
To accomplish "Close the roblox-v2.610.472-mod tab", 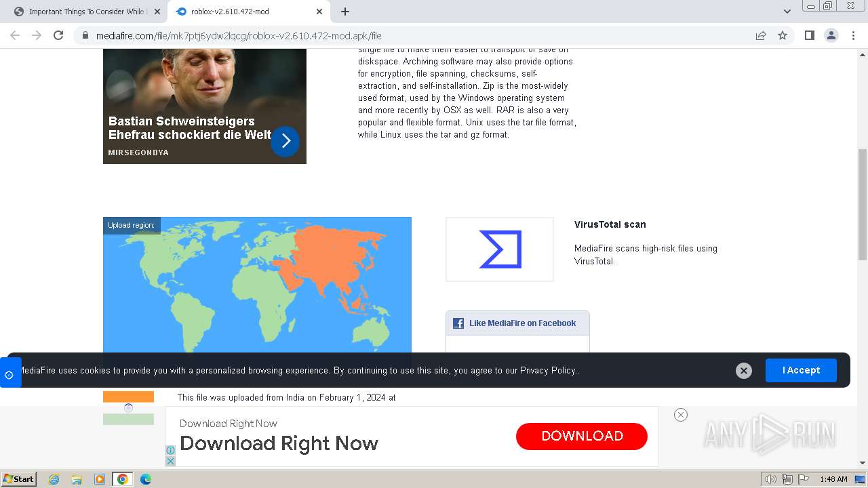I will click(320, 12).
